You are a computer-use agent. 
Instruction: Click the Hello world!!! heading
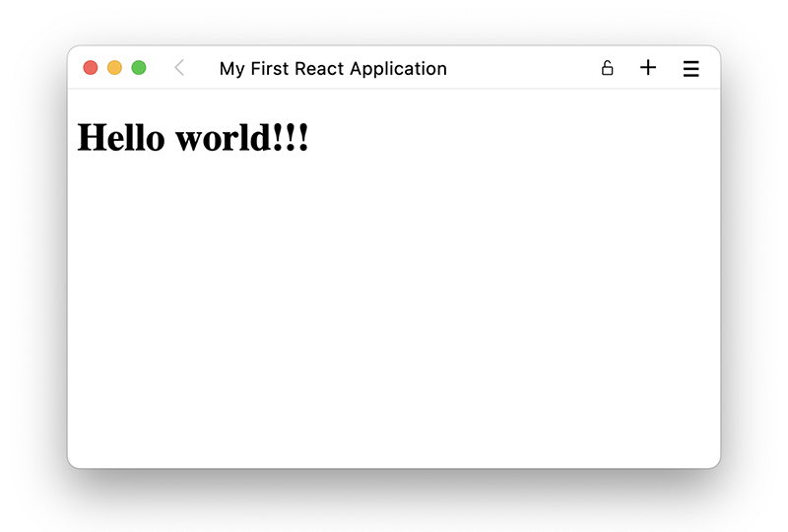193,138
